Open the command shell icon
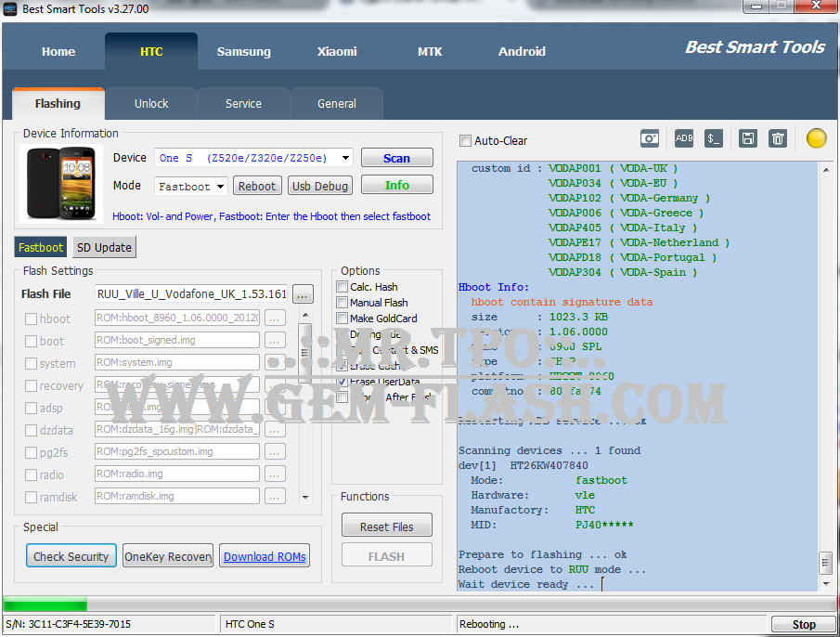This screenshot has width=840, height=637. coord(714,138)
